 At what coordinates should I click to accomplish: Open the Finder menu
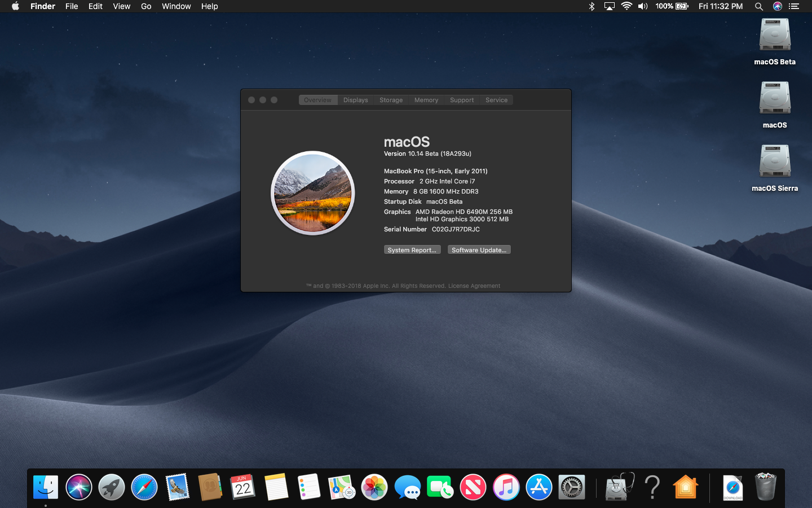pyautogui.click(x=43, y=6)
